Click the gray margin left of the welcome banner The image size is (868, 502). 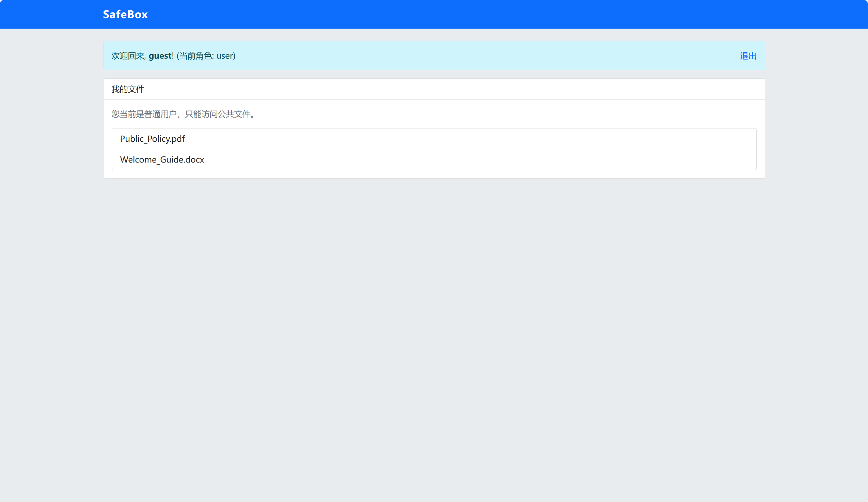click(52, 56)
